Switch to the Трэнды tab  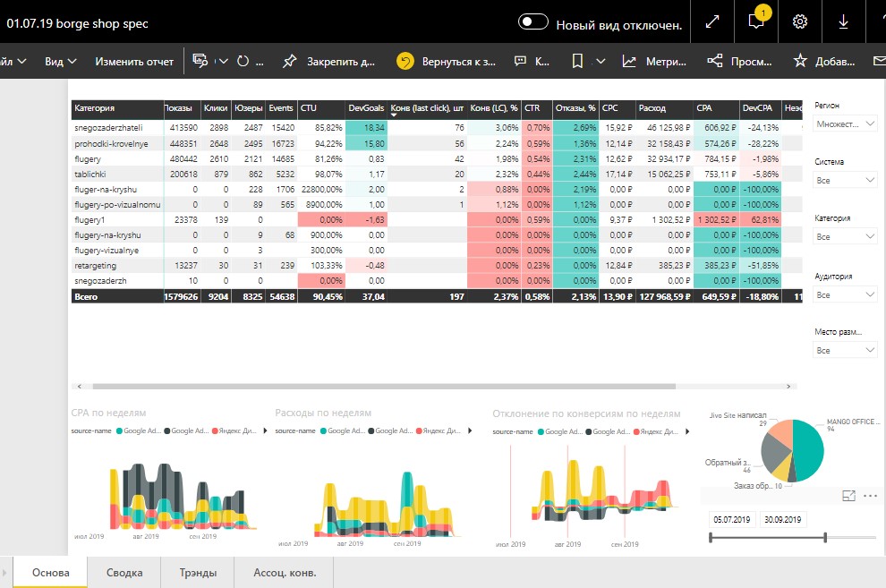(x=198, y=572)
